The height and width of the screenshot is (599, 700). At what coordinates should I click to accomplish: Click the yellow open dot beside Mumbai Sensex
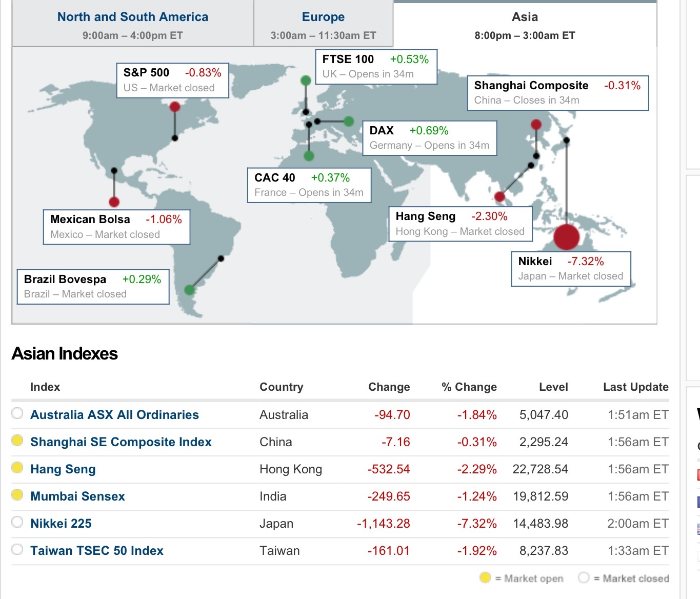pyautogui.click(x=17, y=494)
